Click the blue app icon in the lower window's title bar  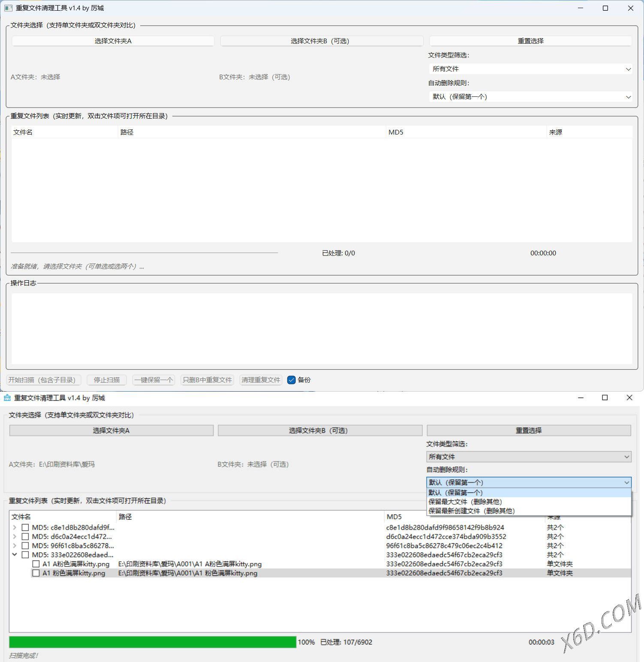(7, 398)
